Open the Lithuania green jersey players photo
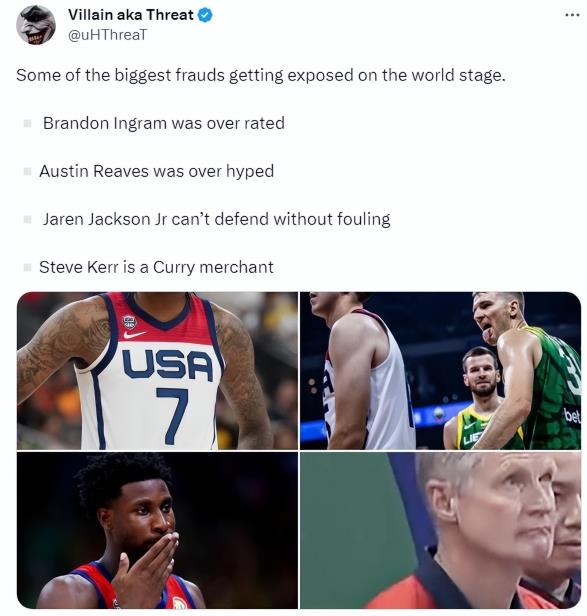 [x=440, y=370]
